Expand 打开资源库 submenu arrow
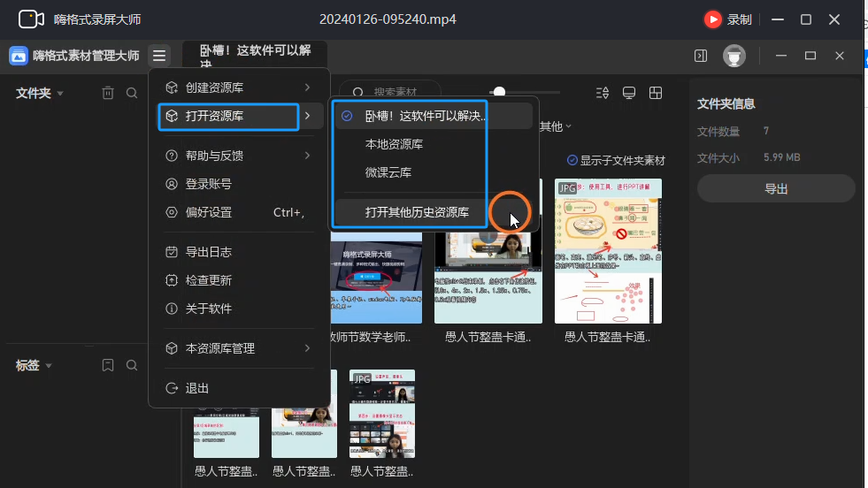The width and height of the screenshot is (868, 488). coord(307,116)
